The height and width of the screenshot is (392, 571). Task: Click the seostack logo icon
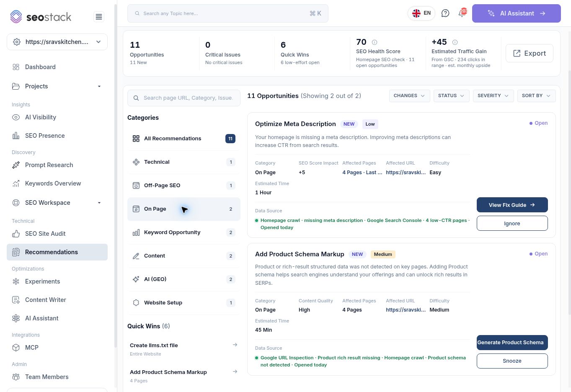[16, 17]
